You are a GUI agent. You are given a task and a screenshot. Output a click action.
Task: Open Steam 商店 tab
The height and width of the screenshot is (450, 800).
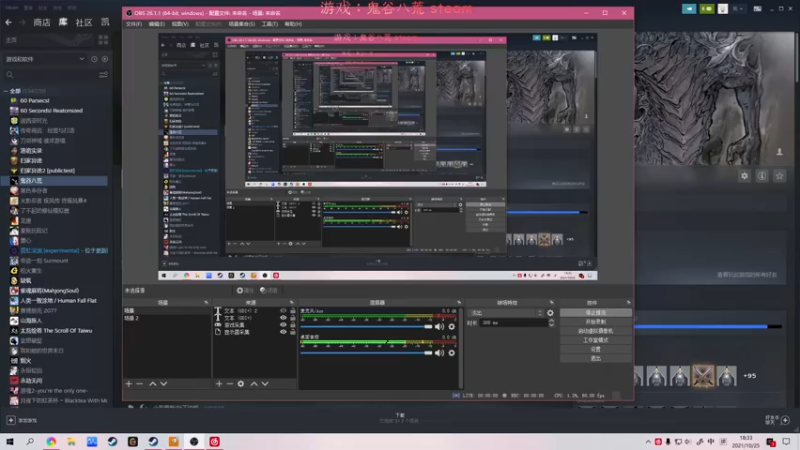point(42,22)
